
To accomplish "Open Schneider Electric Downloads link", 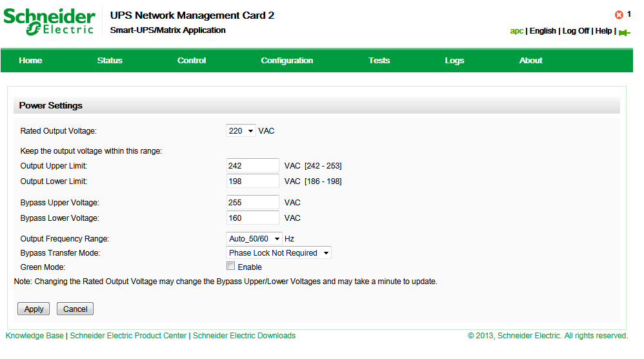I will point(244,336).
